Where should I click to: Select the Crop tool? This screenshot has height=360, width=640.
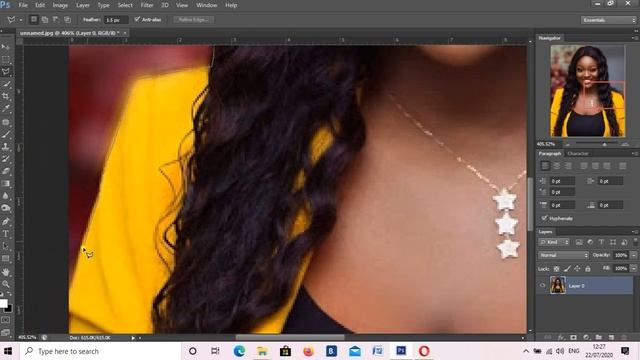pyautogui.click(x=6, y=96)
